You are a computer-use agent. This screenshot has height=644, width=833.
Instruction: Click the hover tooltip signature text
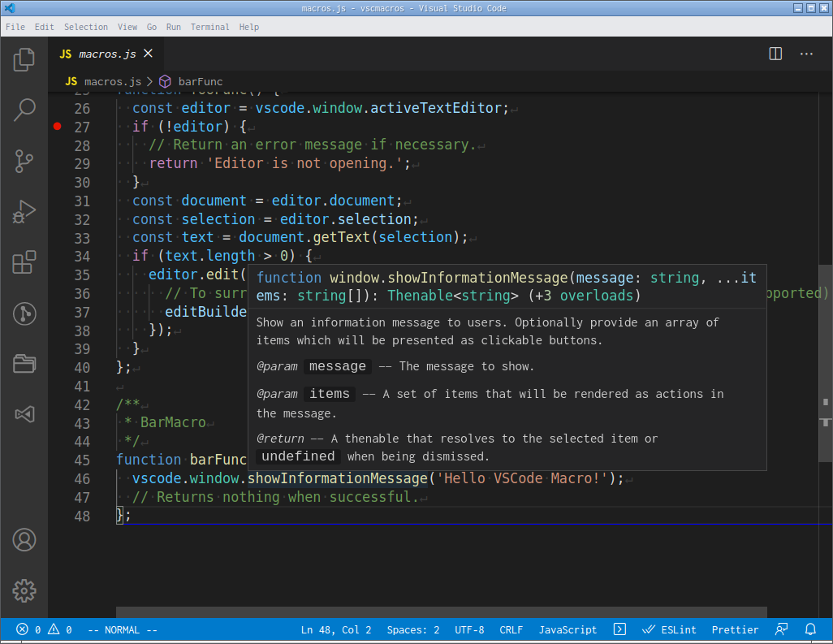507,287
